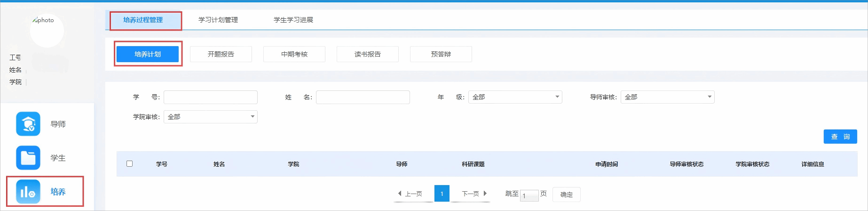Click the page 1 pagination button
This screenshot has width=868, height=211.
(442, 194)
